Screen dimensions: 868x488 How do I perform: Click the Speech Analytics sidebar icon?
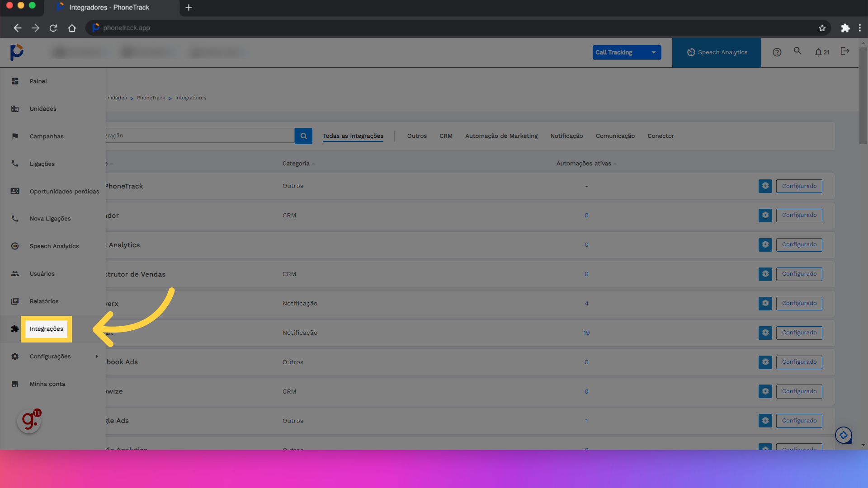pyautogui.click(x=15, y=246)
